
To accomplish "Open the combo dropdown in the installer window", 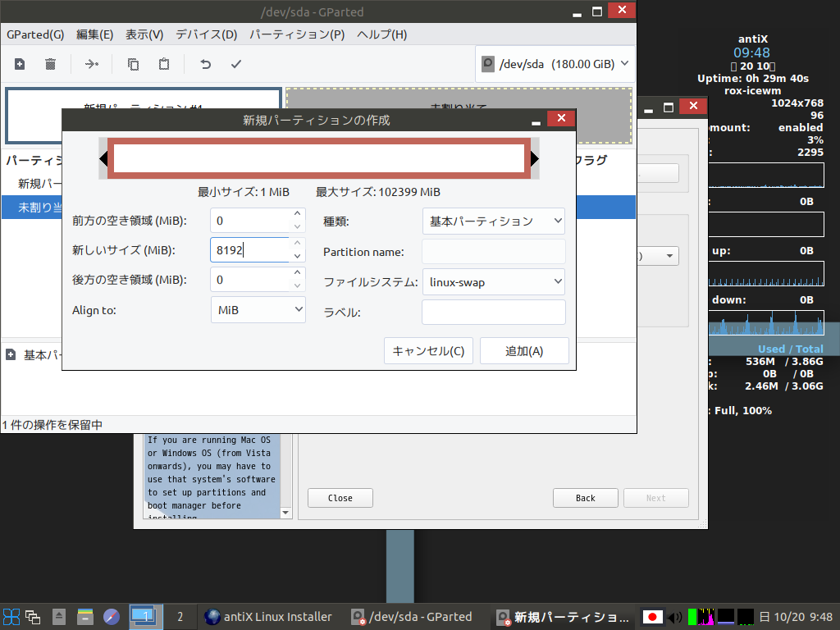I will tap(669, 256).
